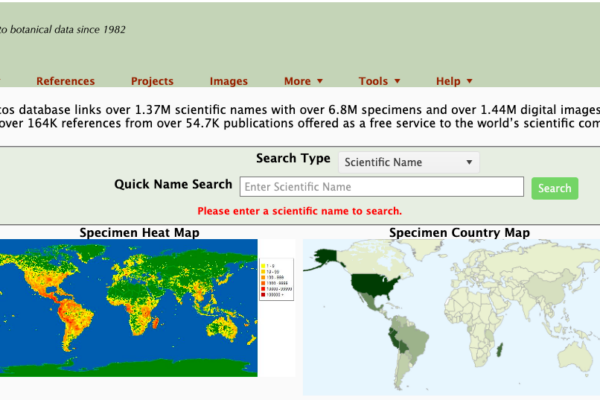This screenshot has width=600, height=400.
Task: Click the Specimen Heat Map heading
Action: pos(139,233)
